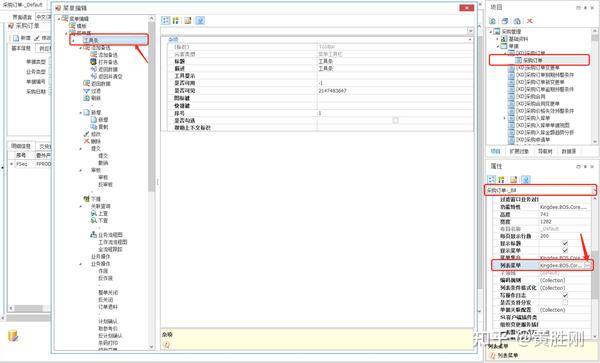Click the first icon in the project panel toolbar
This screenshot has height=363, width=600.
pyautogui.click(x=493, y=21)
